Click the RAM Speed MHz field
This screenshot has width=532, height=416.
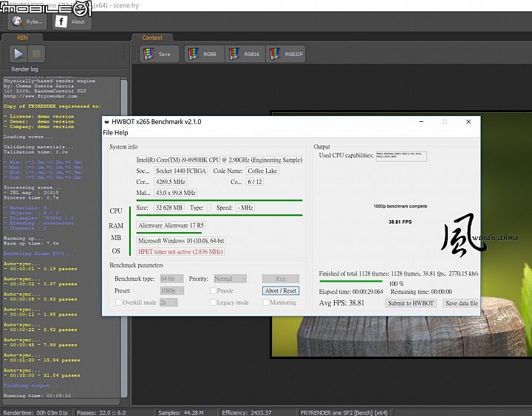245,208
